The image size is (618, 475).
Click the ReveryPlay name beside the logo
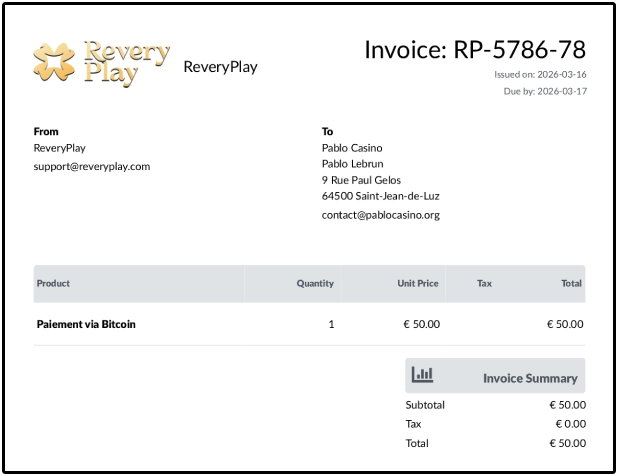pyautogui.click(x=220, y=67)
